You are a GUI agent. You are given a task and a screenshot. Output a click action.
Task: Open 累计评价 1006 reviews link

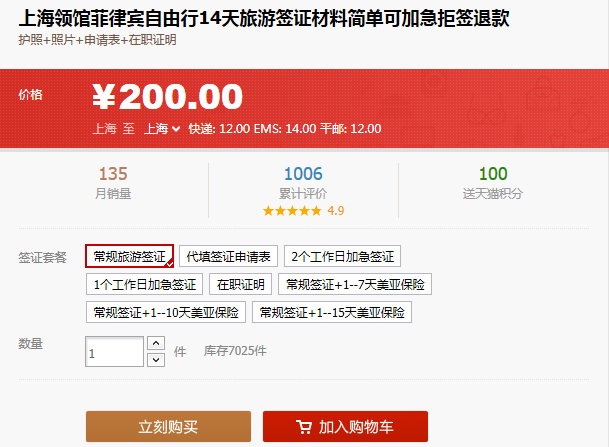coord(303,183)
